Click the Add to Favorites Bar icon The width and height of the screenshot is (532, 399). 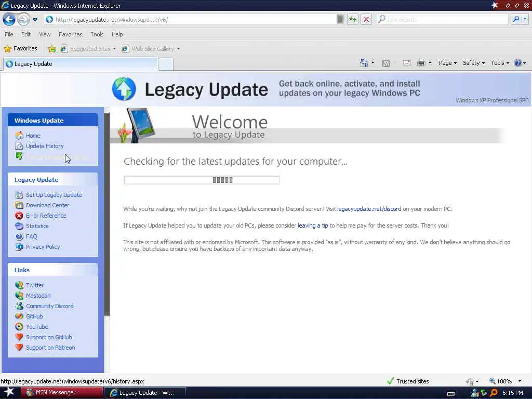pos(51,49)
